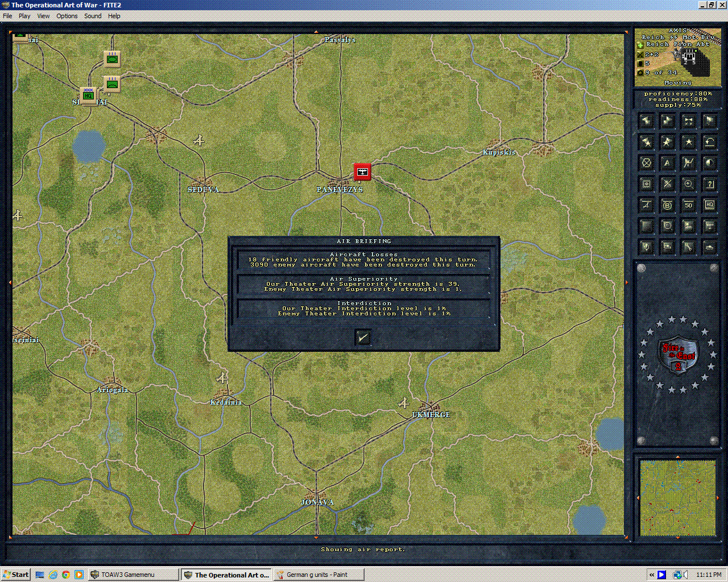Confirm the Air Briefing with the checkmark button
Viewport: 728px width, 582px height.
point(363,338)
